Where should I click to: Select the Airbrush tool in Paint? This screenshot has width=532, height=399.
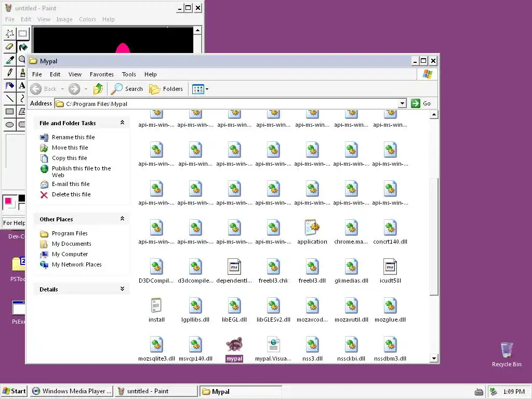coord(10,85)
